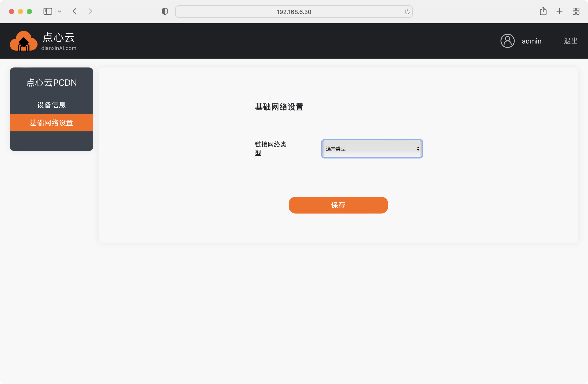This screenshot has height=384, width=588.
Task: Click the address bar showing 192.168.6.30
Action: pyautogui.click(x=294, y=12)
